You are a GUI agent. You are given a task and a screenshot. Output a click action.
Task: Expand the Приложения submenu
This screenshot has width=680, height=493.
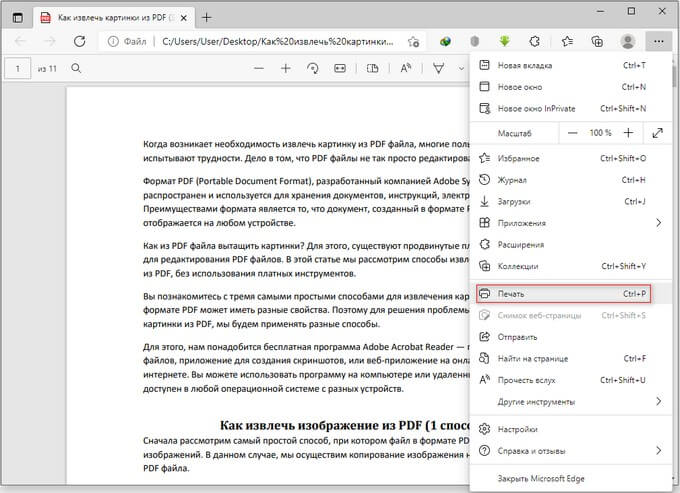(571, 223)
